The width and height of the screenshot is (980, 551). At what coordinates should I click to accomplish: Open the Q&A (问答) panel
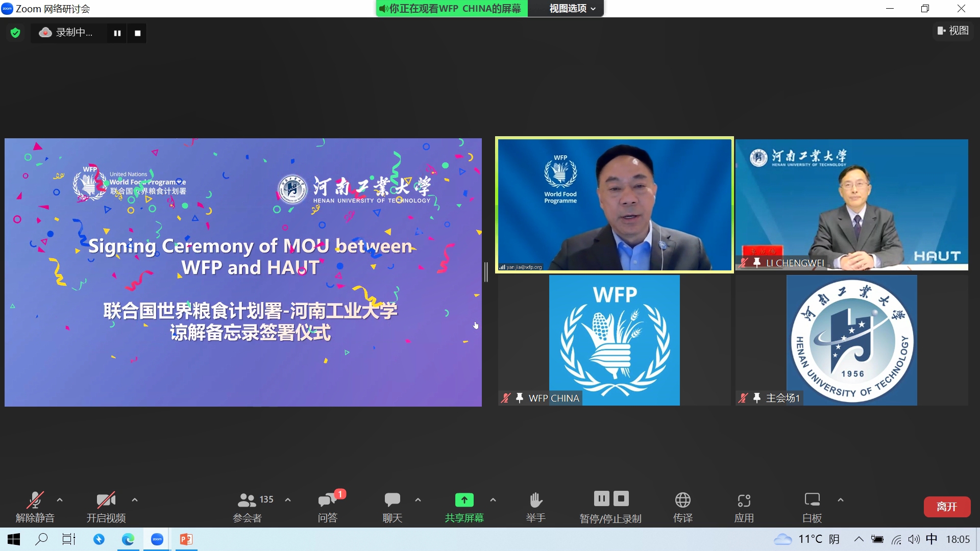(328, 501)
